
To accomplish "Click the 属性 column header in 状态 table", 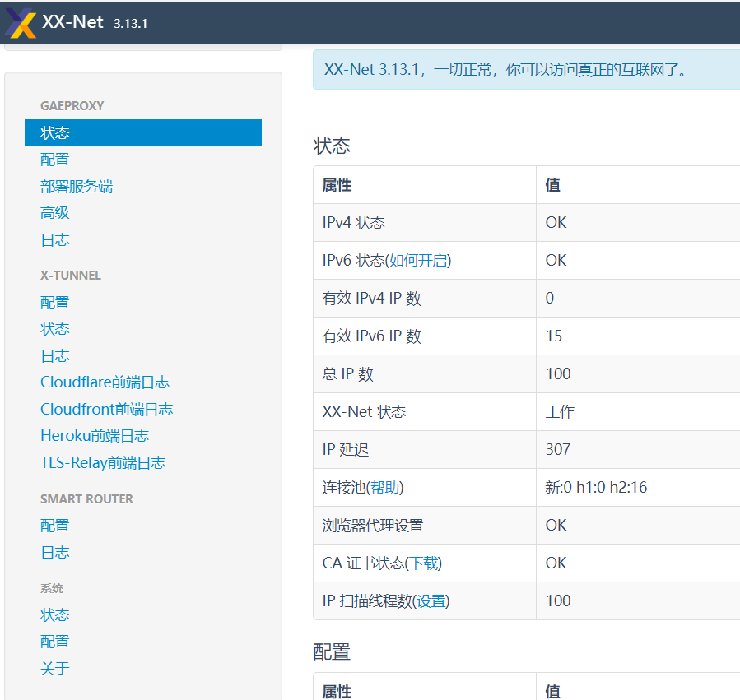I will point(337,185).
